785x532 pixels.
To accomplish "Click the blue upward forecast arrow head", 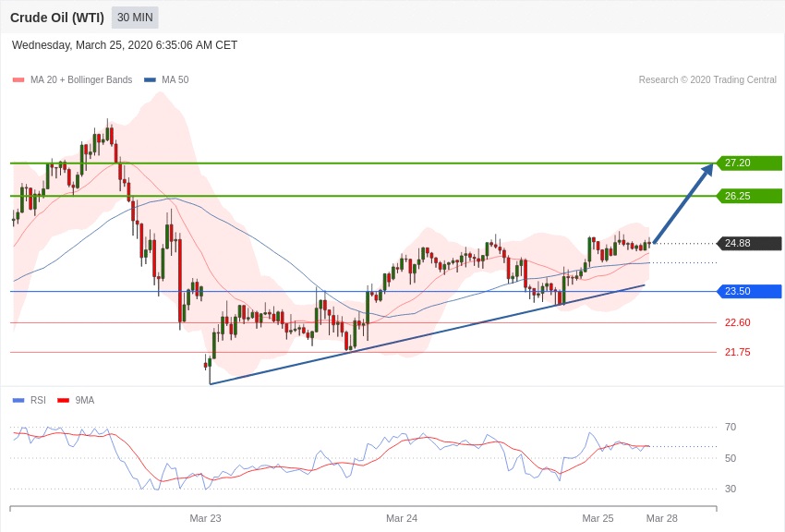I will click(x=708, y=168).
